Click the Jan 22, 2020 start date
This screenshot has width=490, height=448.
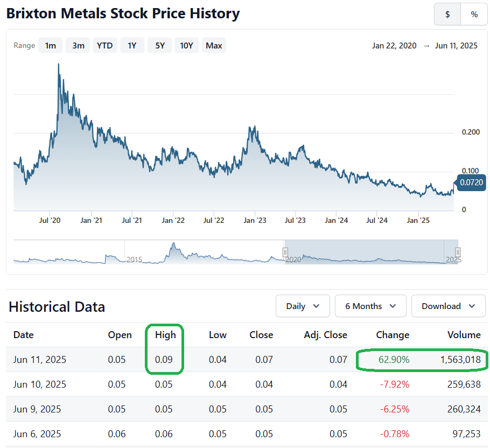[394, 46]
